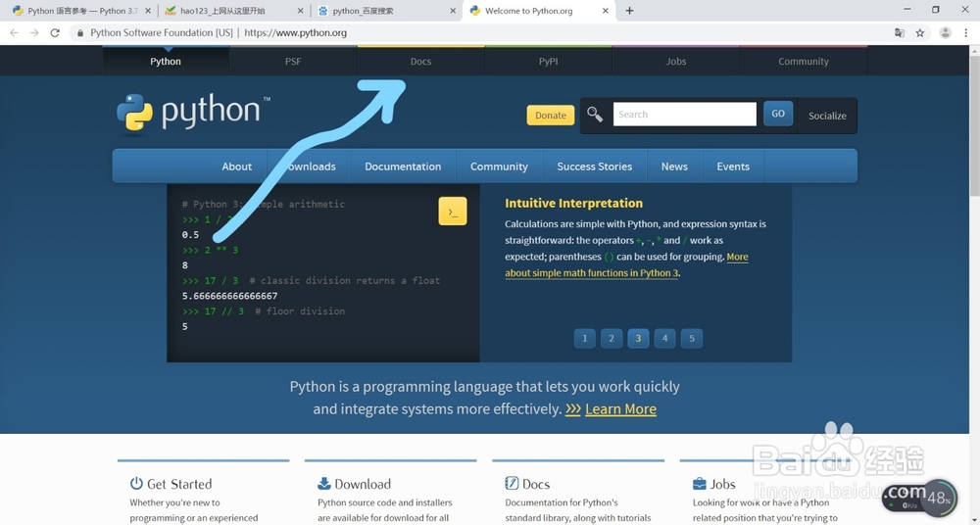Image resolution: width=980 pixels, height=525 pixels.
Task: Close the hao123 tab
Action: coord(301,11)
